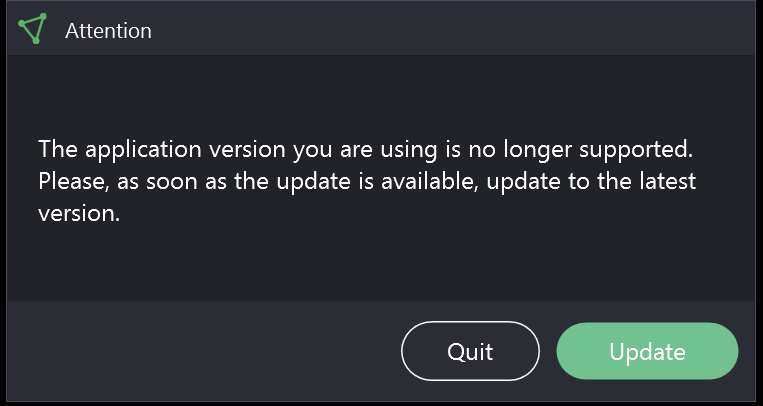Click the empty title bar beside Attention
Viewport: 763px width, 406px height.
(x=453, y=29)
